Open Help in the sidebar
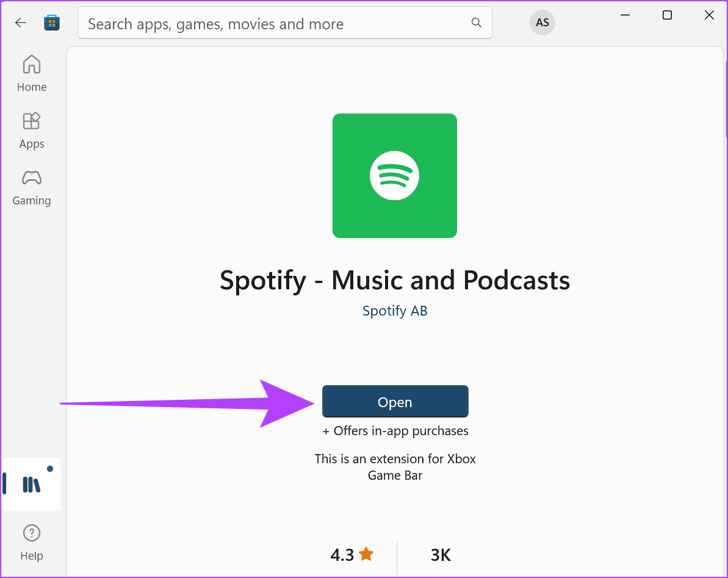Image resolution: width=728 pixels, height=578 pixels. tap(32, 542)
